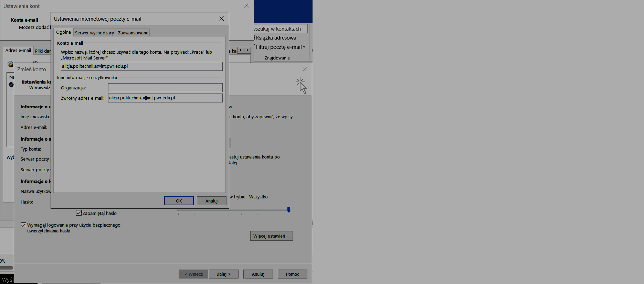The width and height of the screenshot is (644, 284).
Task: Click the Dalej > button
Action: click(x=223, y=274)
